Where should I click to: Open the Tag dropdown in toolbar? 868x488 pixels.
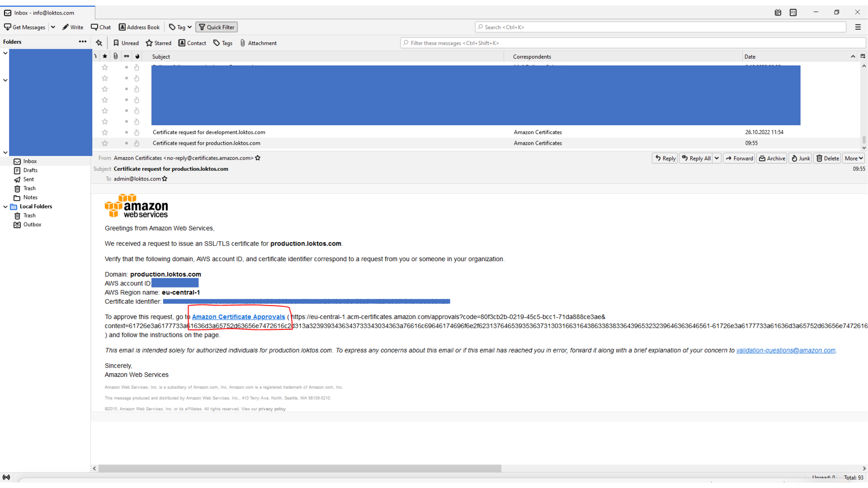coord(180,27)
